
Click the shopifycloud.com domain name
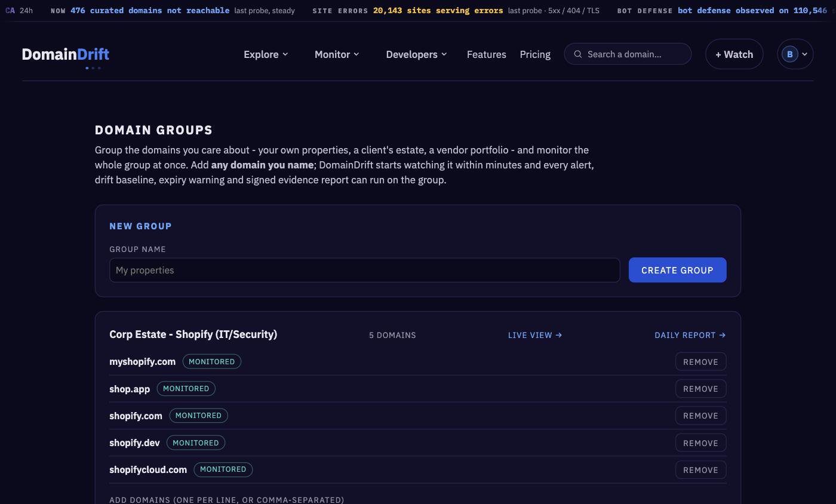148,470
